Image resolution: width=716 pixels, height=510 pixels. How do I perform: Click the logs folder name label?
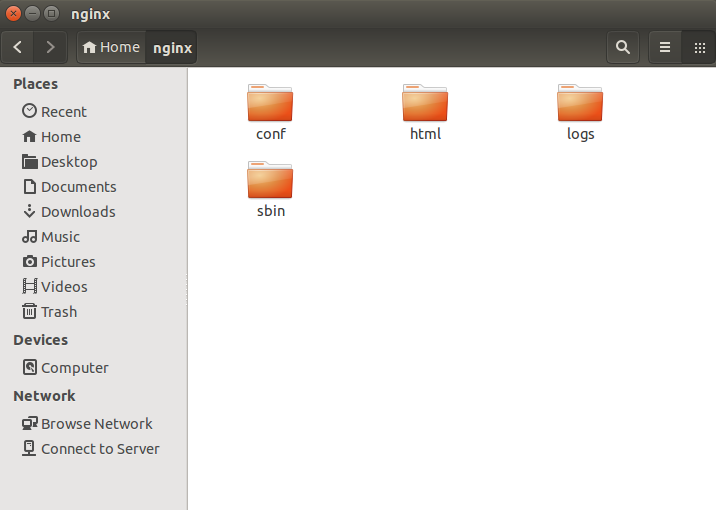click(x=580, y=134)
